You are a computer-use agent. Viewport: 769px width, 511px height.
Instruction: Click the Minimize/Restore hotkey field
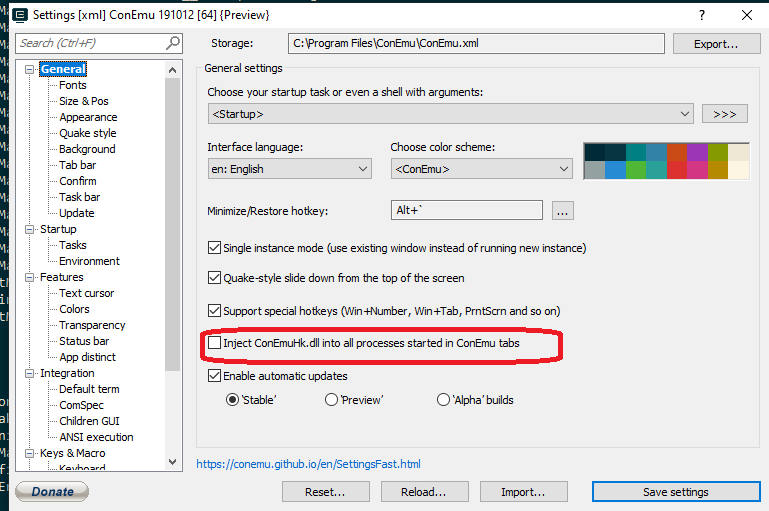coord(466,210)
